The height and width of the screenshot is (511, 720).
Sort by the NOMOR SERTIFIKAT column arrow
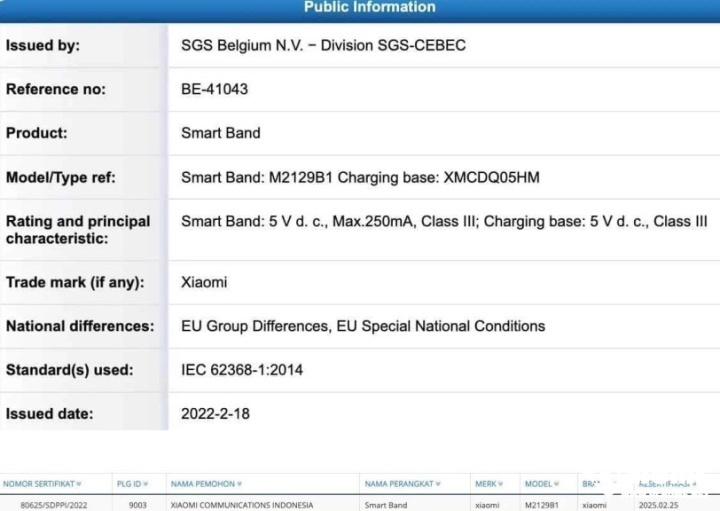coord(79,484)
